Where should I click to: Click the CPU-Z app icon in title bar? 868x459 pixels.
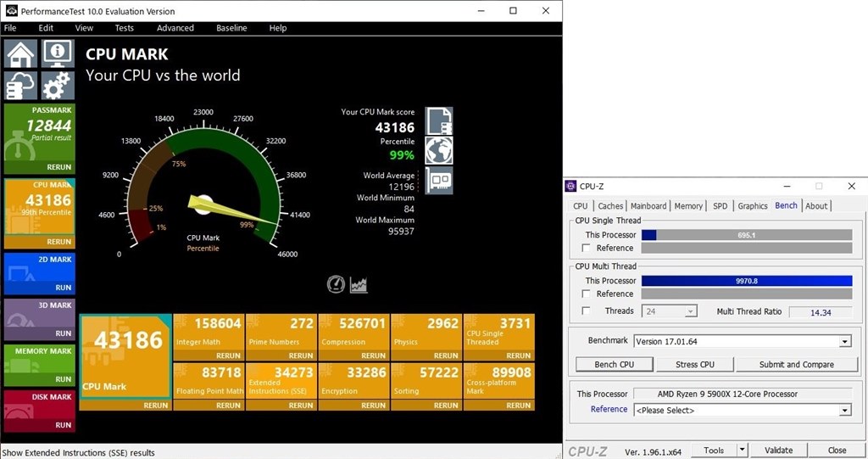pos(570,187)
